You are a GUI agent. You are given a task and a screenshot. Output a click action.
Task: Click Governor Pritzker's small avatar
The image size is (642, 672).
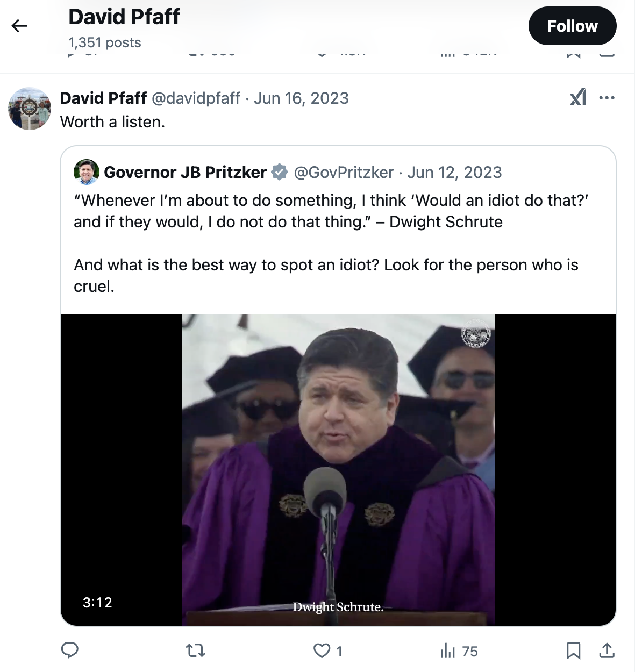(87, 172)
